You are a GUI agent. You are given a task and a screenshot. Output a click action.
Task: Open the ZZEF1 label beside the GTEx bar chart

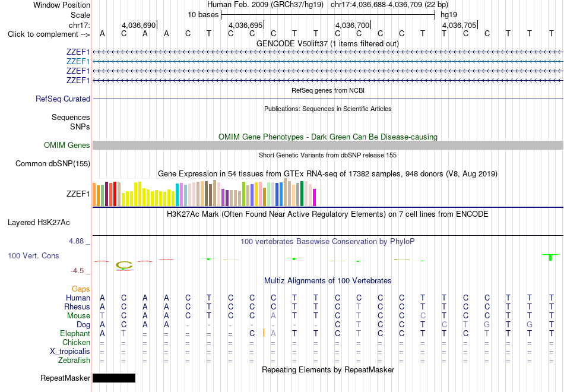[78, 194]
